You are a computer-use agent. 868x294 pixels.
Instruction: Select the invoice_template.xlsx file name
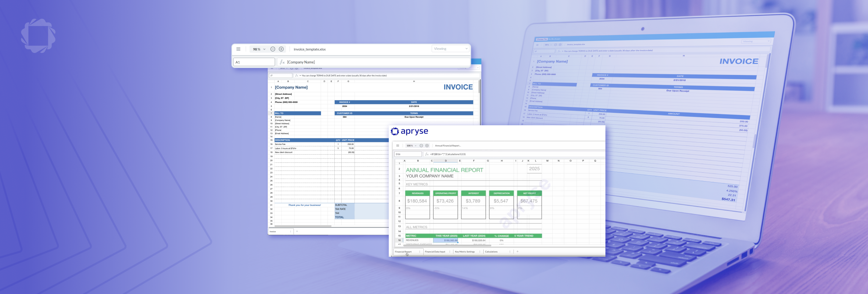(x=310, y=49)
